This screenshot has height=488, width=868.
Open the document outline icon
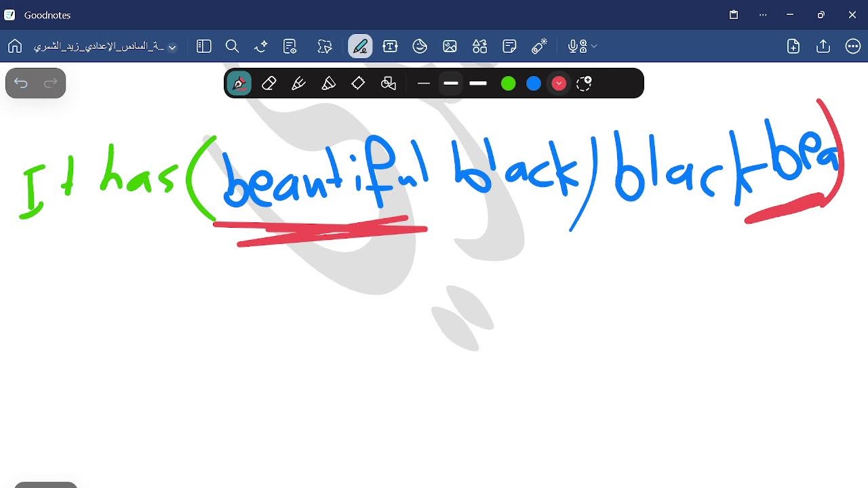pos(290,46)
